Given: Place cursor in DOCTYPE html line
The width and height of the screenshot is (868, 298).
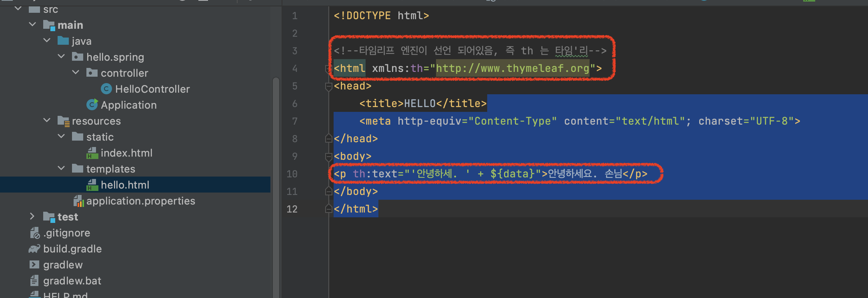Looking at the screenshot, I should pyautogui.click(x=381, y=16).
